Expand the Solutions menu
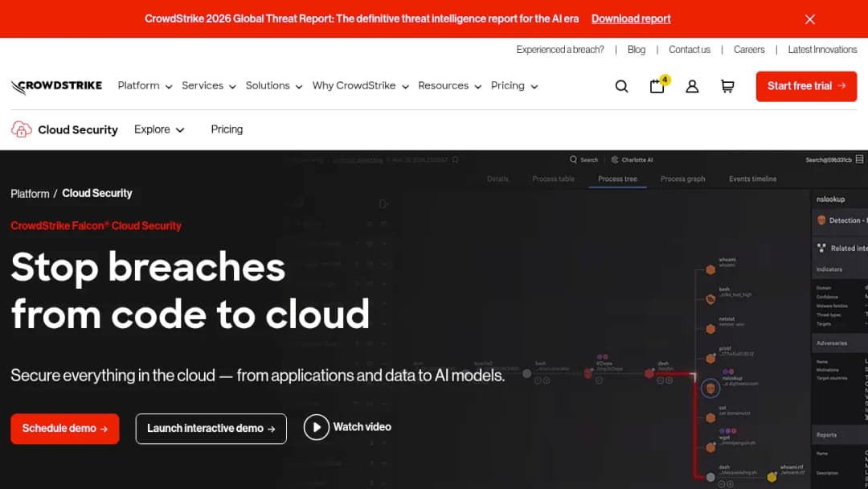Image resolution: width=868 pixels, height=489 pixels. point(274,86)
